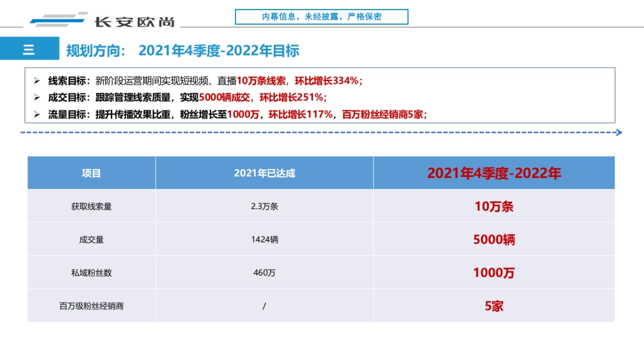Select the red 5000辆 value cell
The image size is (644, 362).
[494, 240]
